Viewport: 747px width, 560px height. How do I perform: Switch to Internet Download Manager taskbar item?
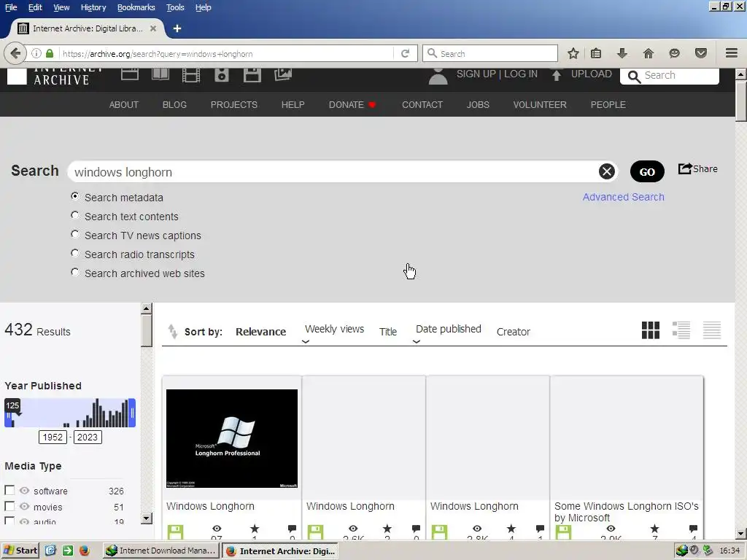161,551
